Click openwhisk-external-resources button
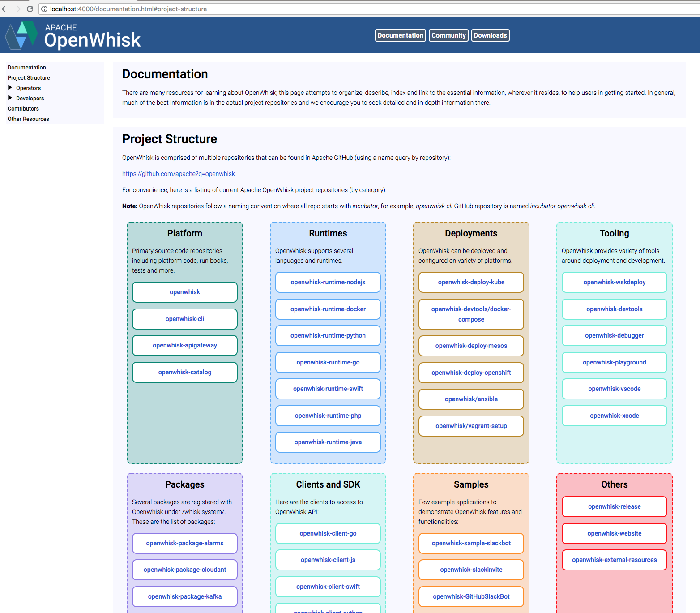The width and height of the screenshot is (700, 613). point(615,560)
